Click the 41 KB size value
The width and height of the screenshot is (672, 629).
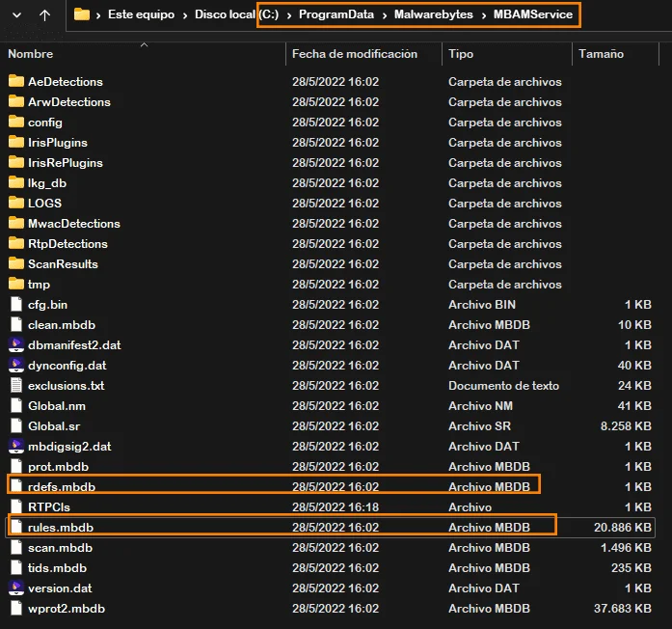pos(634,405)
